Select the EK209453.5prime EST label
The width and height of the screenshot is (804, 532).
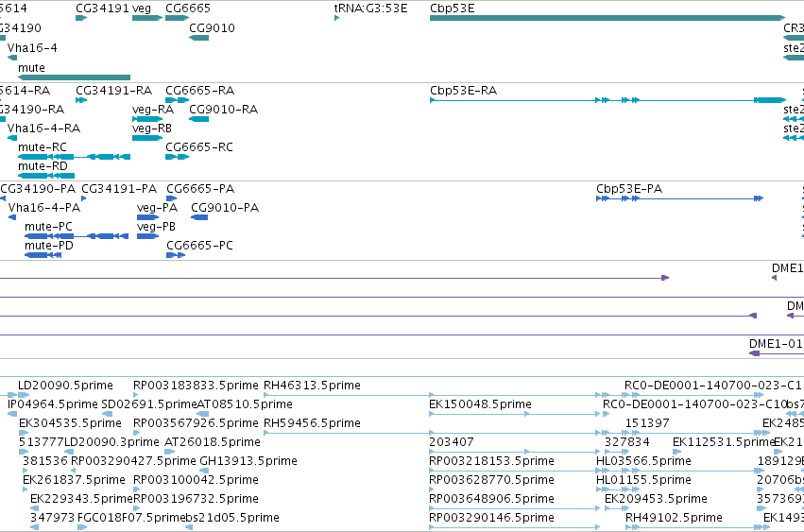tap(656, 499)
